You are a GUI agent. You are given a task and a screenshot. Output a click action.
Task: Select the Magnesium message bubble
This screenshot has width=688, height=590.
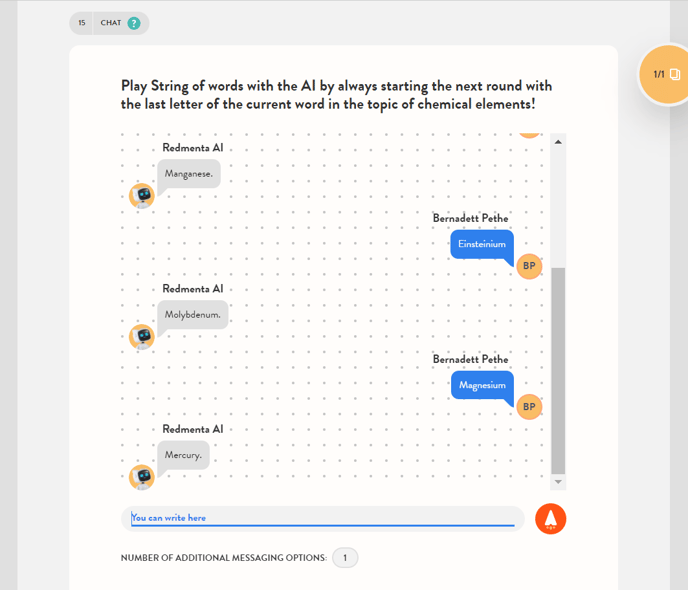tap(481, 385)
